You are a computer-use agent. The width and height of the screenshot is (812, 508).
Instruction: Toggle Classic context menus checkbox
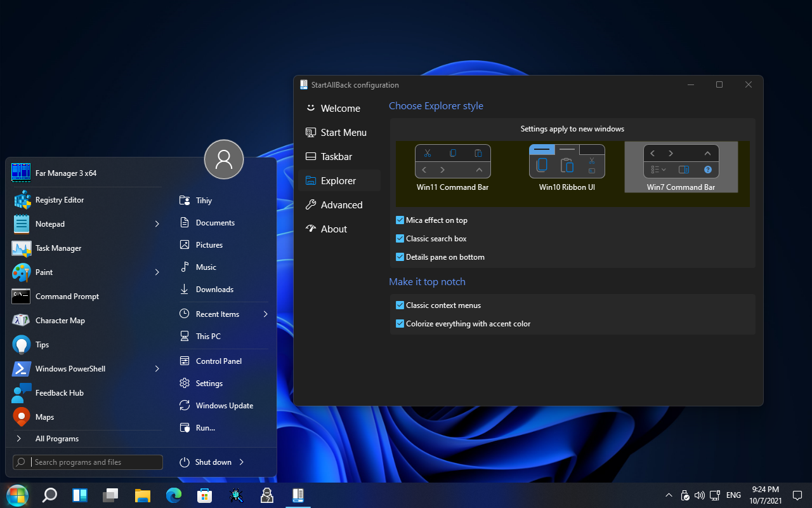click(400, 305)
